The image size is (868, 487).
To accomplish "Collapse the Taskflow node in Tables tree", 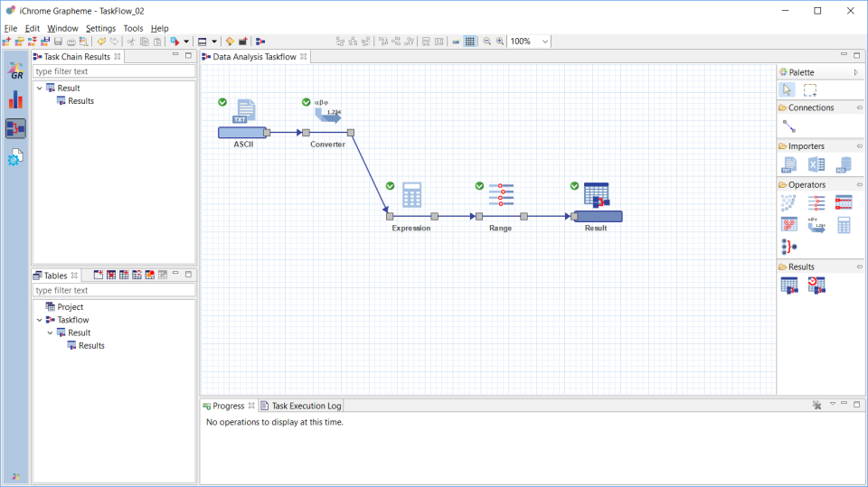I will 39,320.
